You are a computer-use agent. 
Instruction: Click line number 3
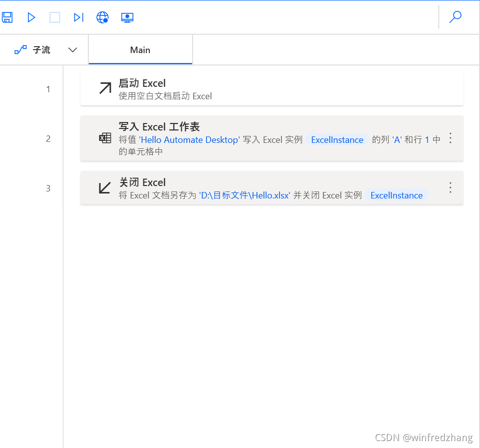pos(48,188)
